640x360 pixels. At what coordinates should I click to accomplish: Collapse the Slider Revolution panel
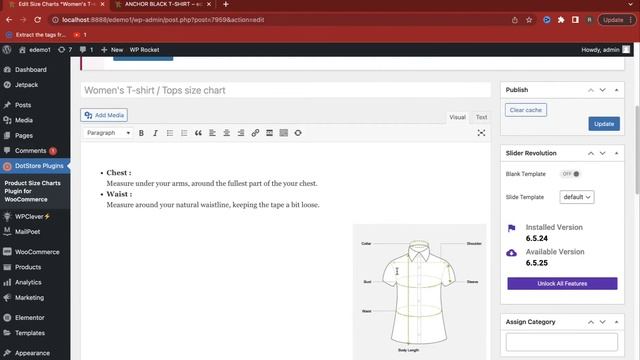(x=616, y=153)
